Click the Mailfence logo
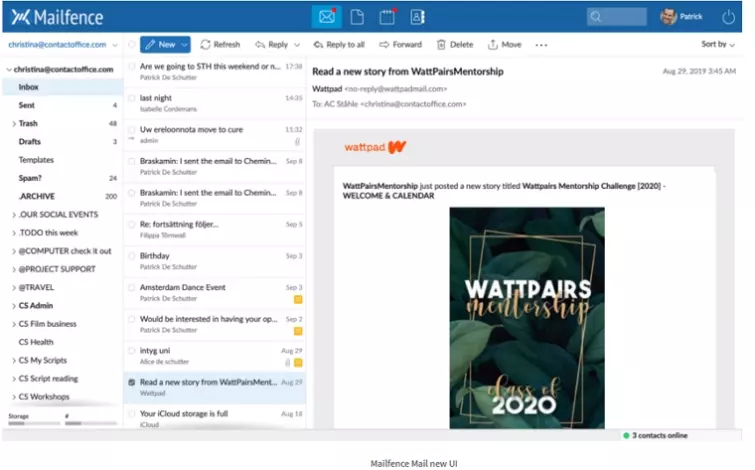 pos(57,17)
